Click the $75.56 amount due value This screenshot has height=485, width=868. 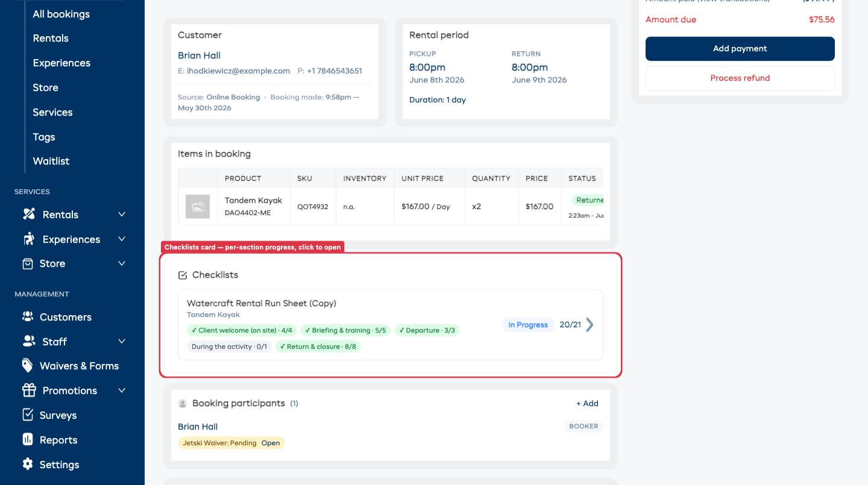click(822, 20)
